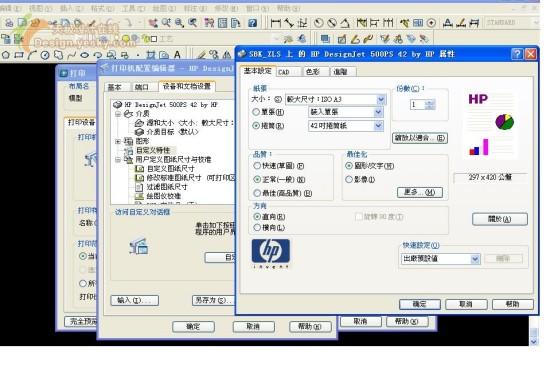Open the 42吋捲筒紙 dropdown
Screen dimensions: 550x385
click(x=378, y=126)
